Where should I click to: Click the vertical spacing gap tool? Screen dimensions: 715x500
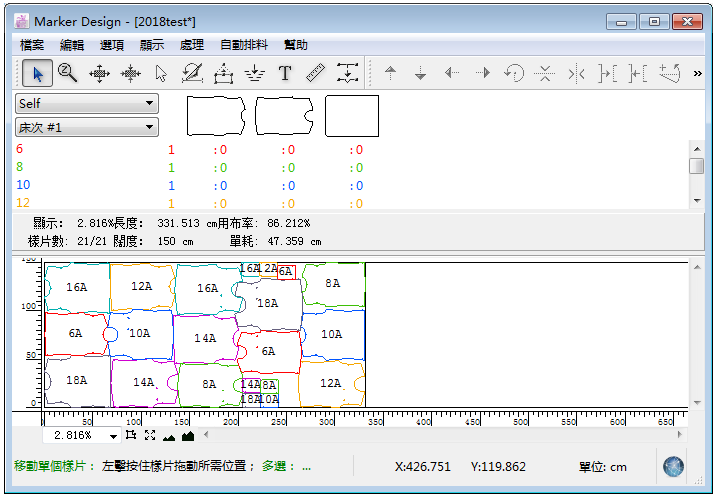(347, 73)
